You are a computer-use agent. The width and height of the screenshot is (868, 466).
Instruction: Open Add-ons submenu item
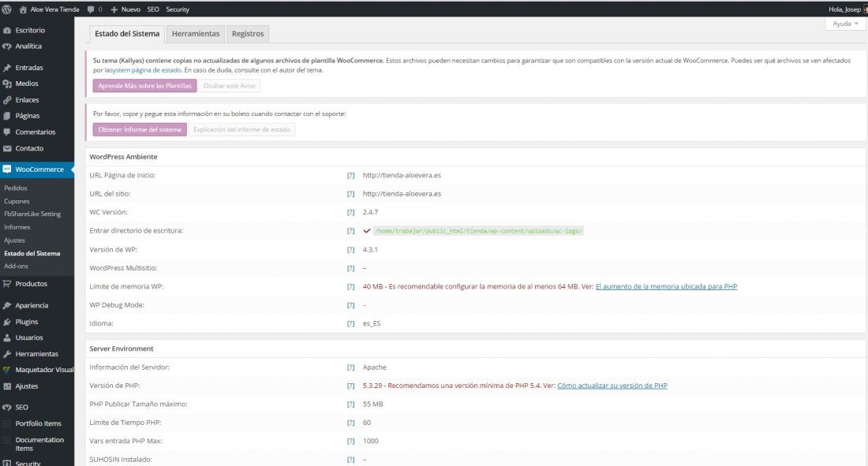pyautogui.click(x=16, y=267)
